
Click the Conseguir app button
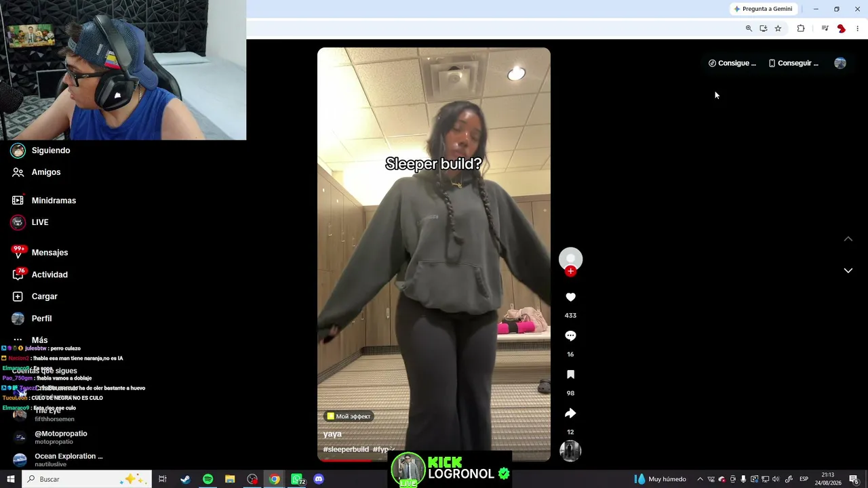coord(793,63)
